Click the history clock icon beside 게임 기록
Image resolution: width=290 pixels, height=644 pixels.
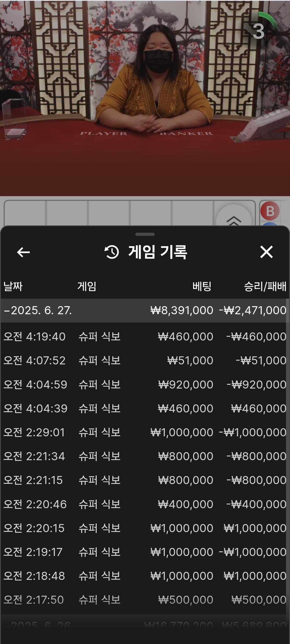pos(111,252)
